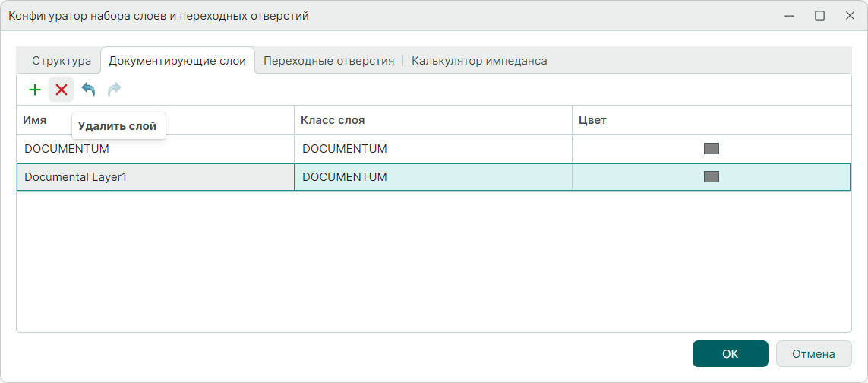Select the Documental Layer1 name cell
This screenshot has height=383, width=868.
75,177
